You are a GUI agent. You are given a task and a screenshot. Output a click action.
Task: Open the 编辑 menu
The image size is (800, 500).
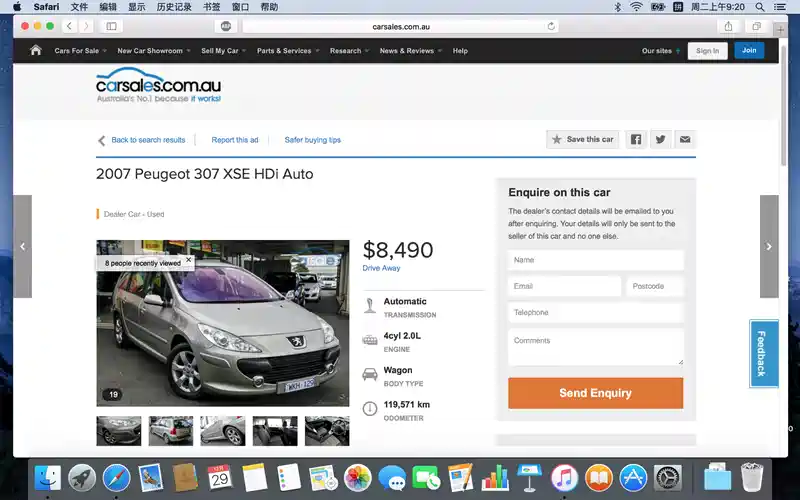pyautogui.click(x=108, y=7)
